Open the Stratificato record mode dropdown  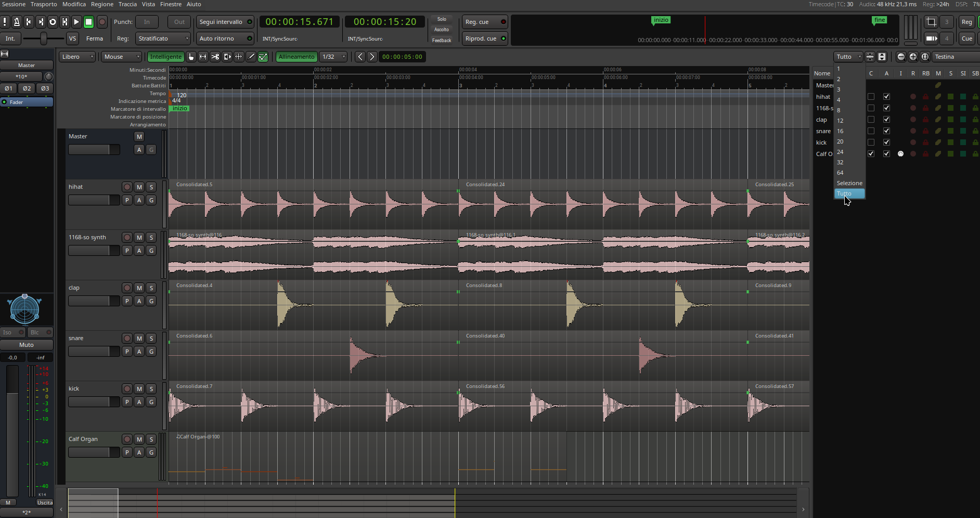[x=163, y=38]
